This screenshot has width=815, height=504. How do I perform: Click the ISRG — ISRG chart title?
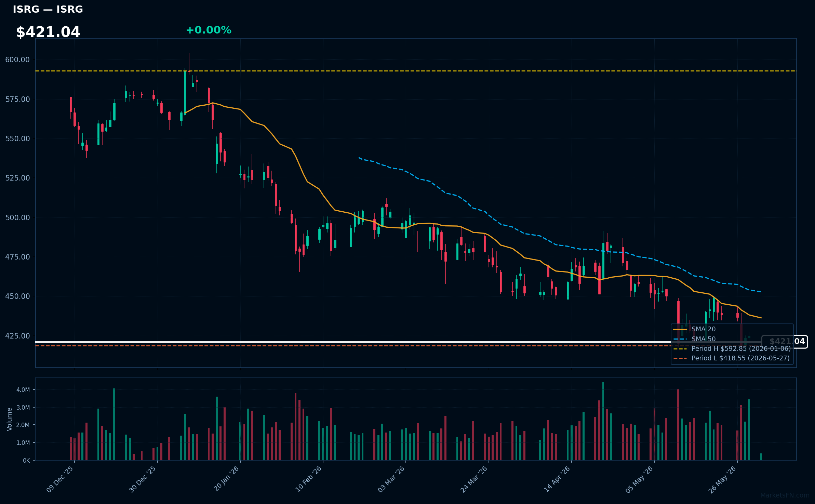pos(48,10)
